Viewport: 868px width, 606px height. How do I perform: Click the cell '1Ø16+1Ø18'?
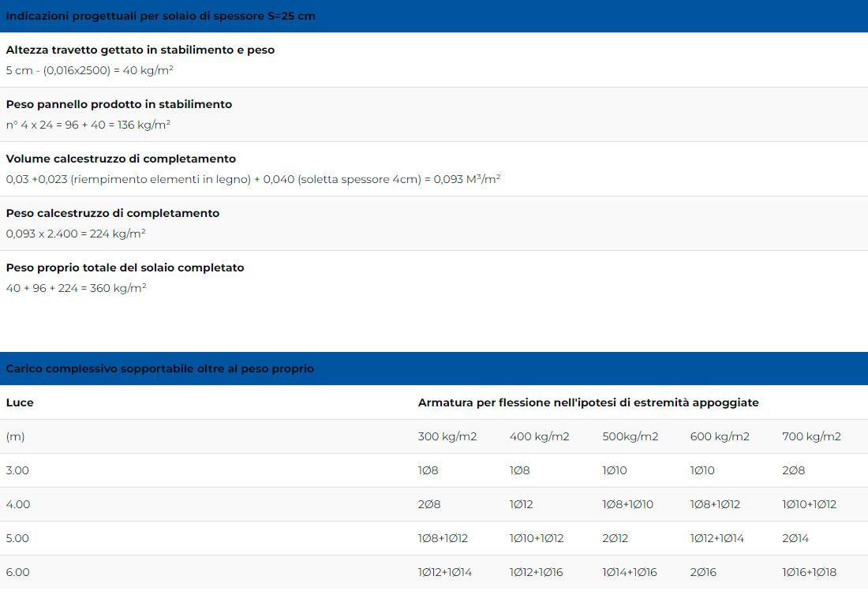pyautogui.click(x=810, y=572)
